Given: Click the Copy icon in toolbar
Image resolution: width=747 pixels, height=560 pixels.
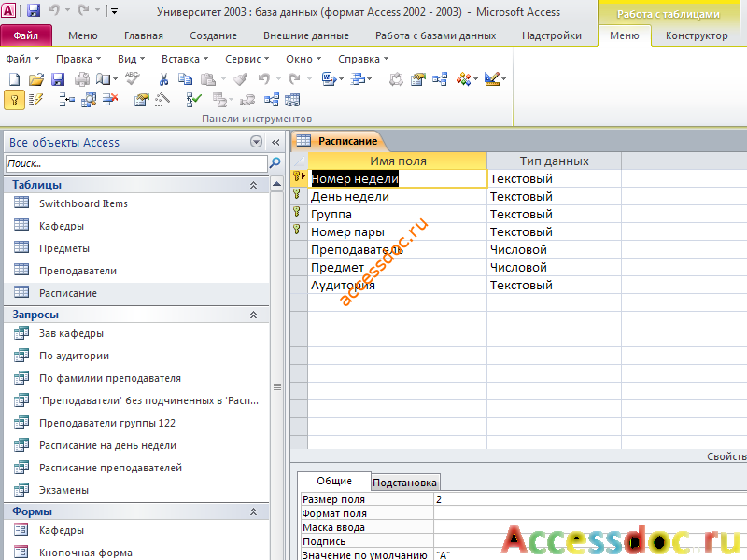Looking at the screenshot, I should (185, 79).
